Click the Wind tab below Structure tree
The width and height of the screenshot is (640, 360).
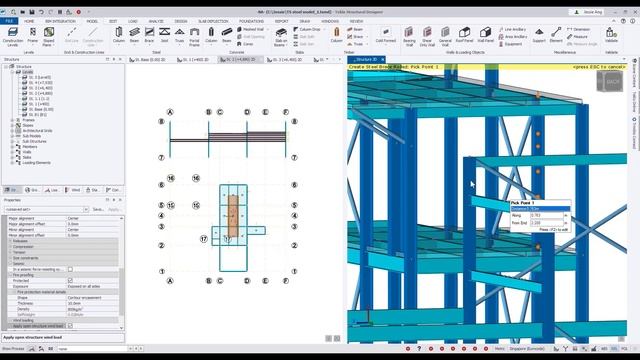click(x=73, y=190)
